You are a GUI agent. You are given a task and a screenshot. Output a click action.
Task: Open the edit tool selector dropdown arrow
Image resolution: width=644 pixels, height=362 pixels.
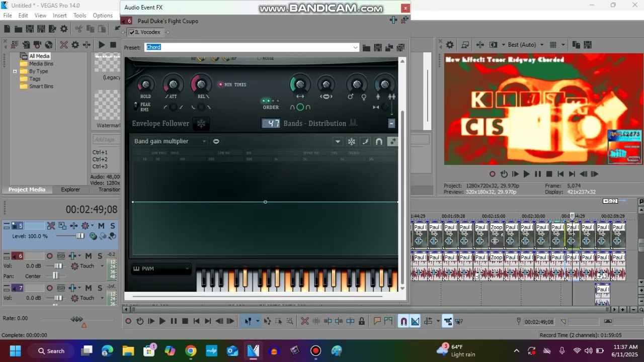[257, 321]
